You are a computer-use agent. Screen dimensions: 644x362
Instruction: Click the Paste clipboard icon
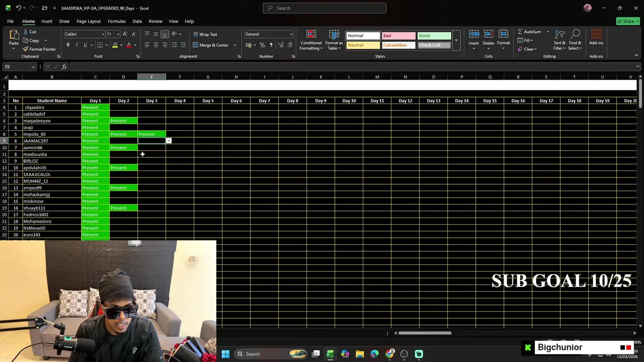14,35
